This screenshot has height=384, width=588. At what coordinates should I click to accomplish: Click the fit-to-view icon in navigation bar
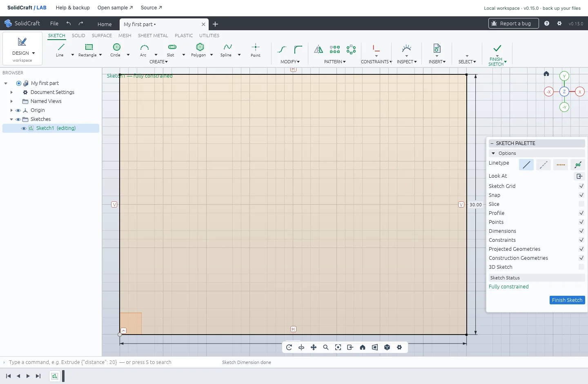[338, 347]
